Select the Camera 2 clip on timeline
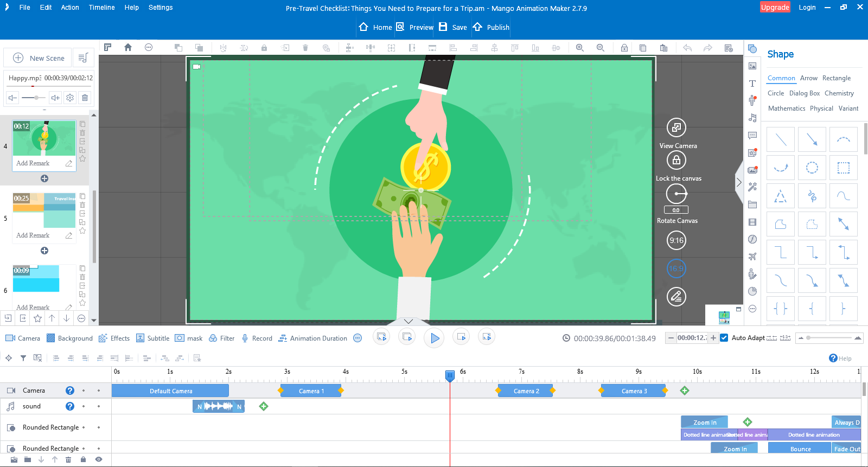The height and width of the screenshot is (467, 868). [526, 391]
